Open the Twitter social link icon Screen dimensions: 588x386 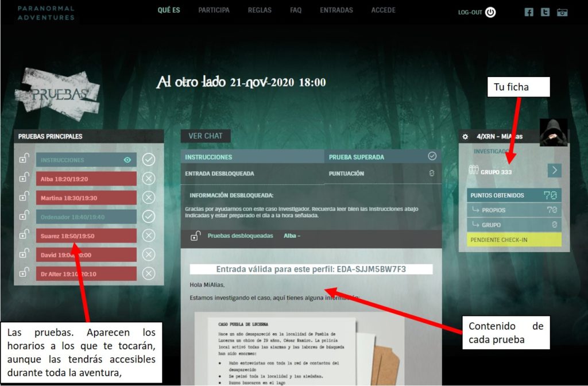tap(545, 12)
